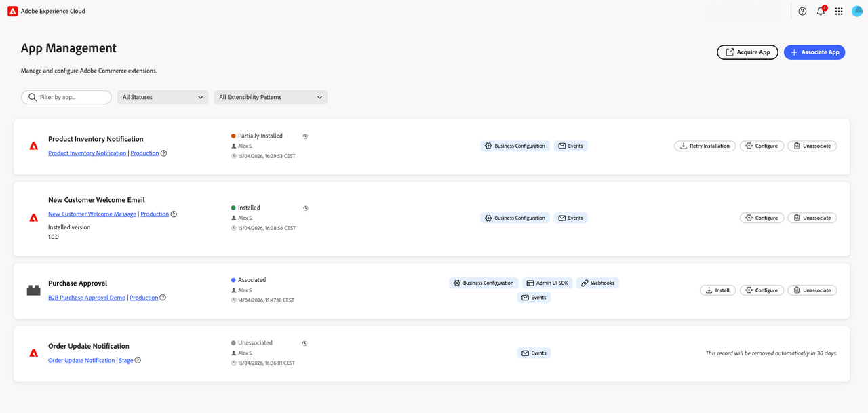The width and height of the screenshot is (868, 413).
Task: Open the All Statuses dropdown
Action: click(x=163, y=98)
